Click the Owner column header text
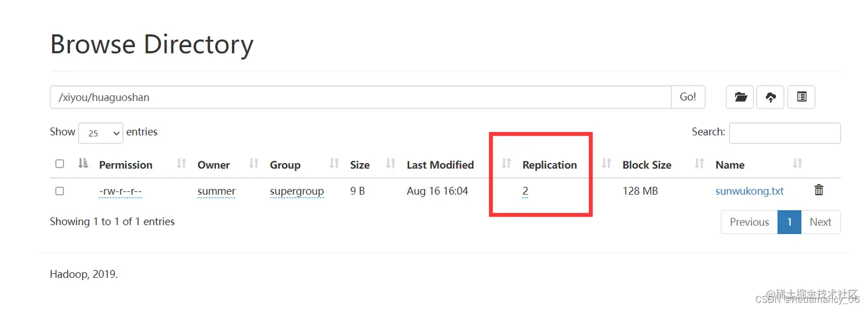This screenshot has height=310, width=868. (214, 165)
